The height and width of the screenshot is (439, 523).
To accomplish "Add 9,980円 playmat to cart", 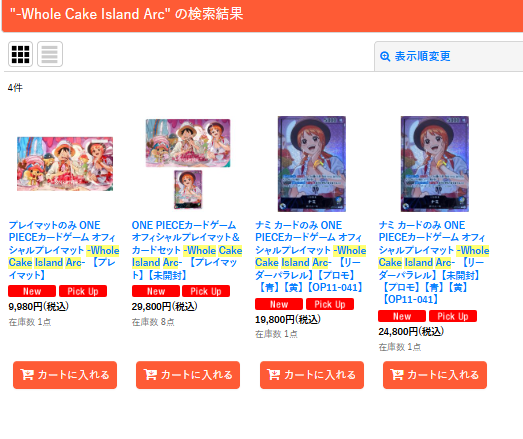I will [65, 375].
